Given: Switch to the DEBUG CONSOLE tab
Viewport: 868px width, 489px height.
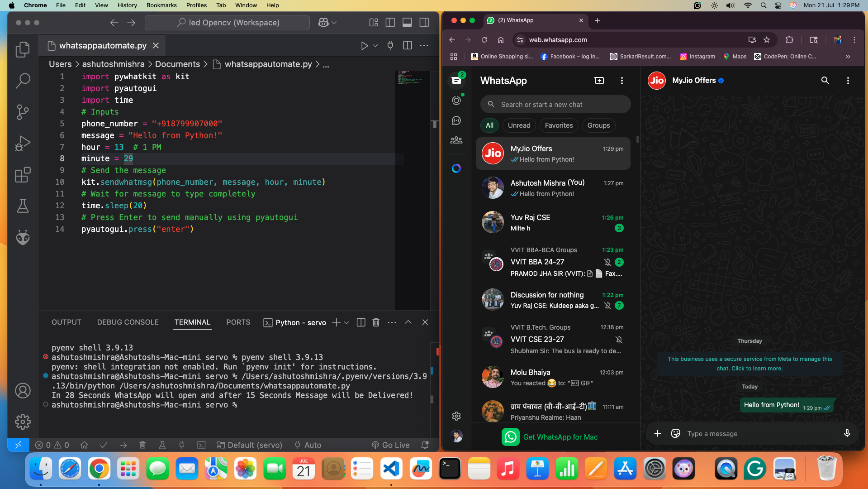Looking at the screenshot, I should 128,322.
